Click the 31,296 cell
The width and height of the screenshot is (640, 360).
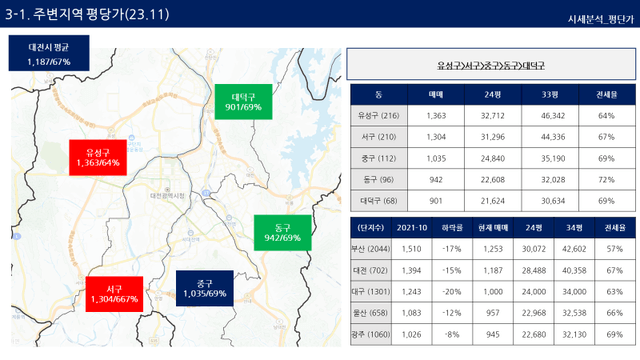(493, 137)
